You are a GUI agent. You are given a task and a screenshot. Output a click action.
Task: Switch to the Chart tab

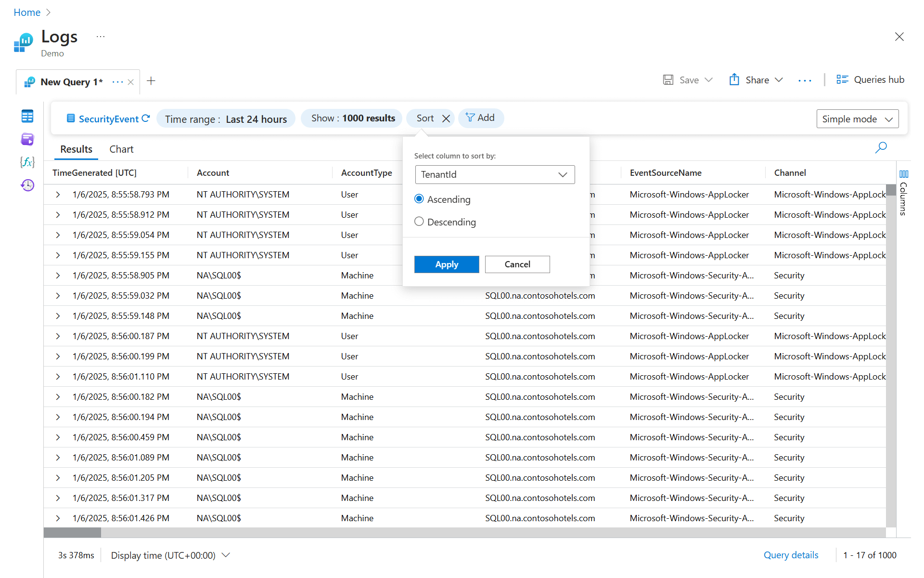tap(121, 149)
